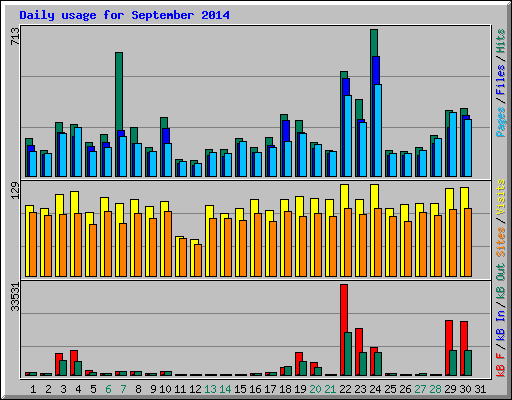The height and width of the screenshot is (400, 512).
Task: Click the tallest red kB F bar, day 22
Action: (344, 308)
